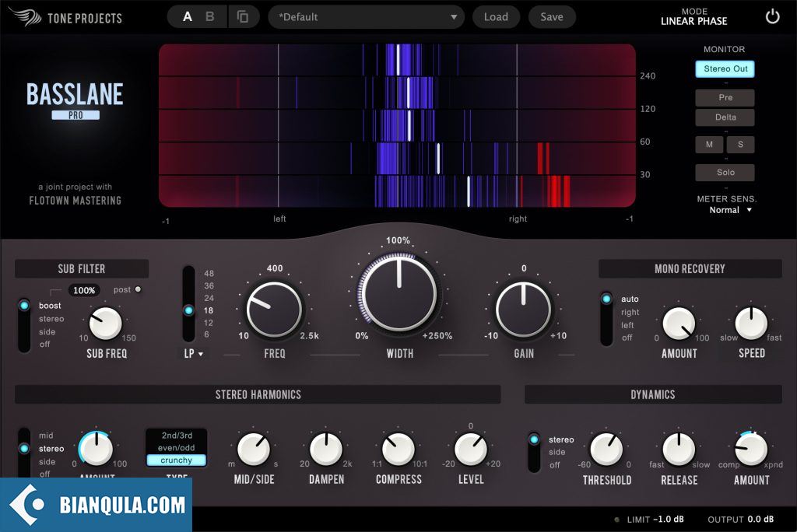The width and height of the screenshot is (797, 532).
Task: Click the Mid/Side knob
Action: [x=254, y=450]
